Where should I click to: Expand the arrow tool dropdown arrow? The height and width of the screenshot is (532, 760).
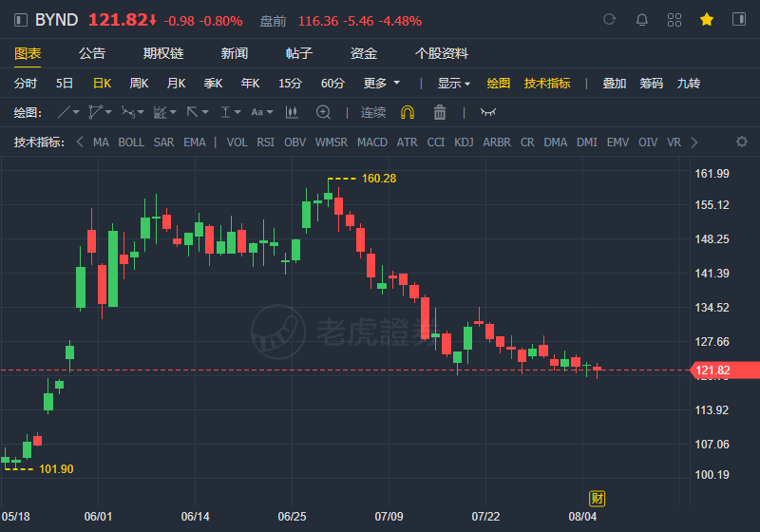tap(205, 112)
